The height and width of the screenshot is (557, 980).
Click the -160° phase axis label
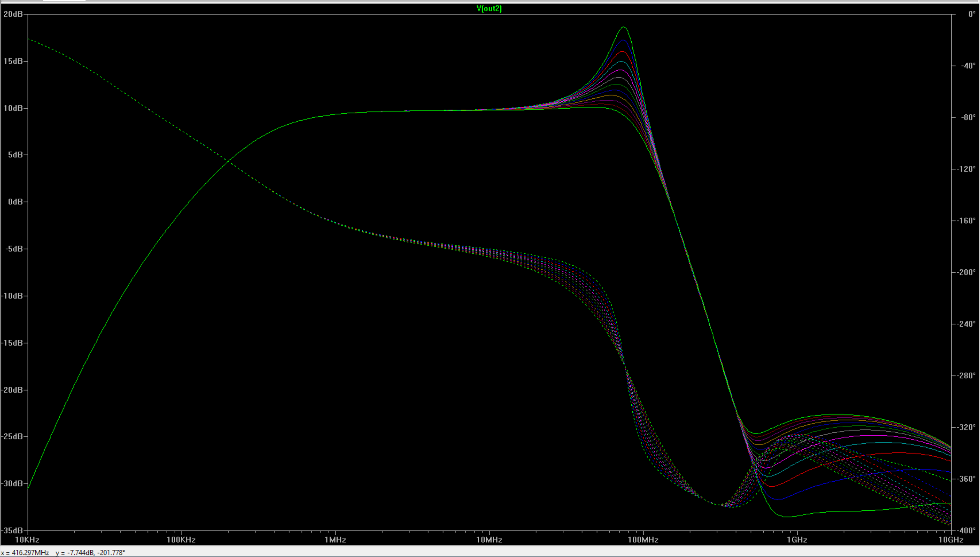(966, 221)
